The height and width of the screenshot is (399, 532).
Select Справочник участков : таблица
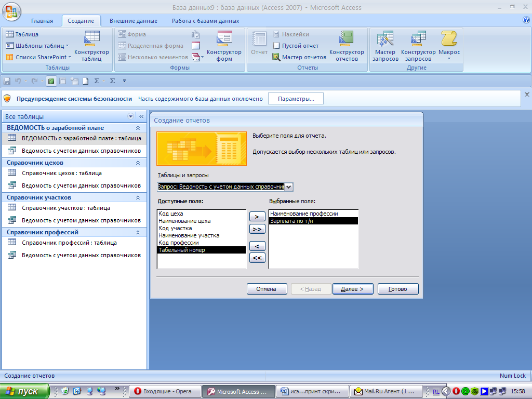[x=74, y=208]
